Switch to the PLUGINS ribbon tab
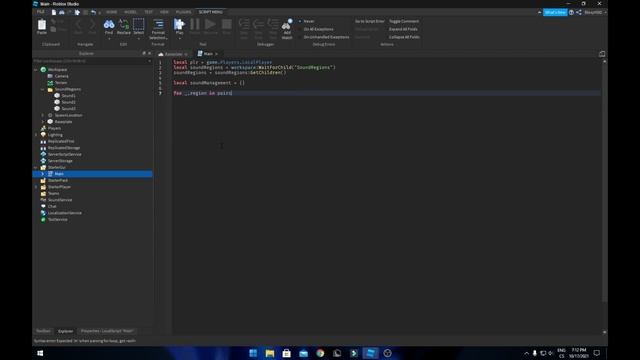640x360 pixels. coord(183,12)
